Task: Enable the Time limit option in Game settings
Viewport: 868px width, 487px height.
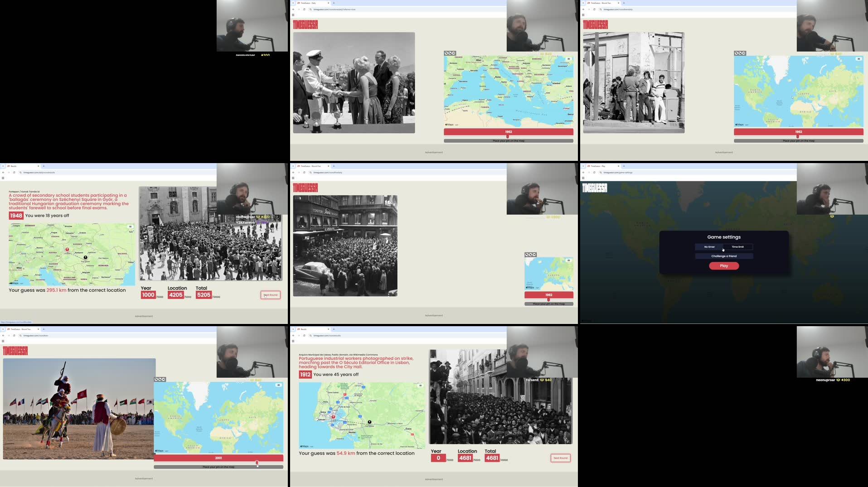Action: pos(738,247)
